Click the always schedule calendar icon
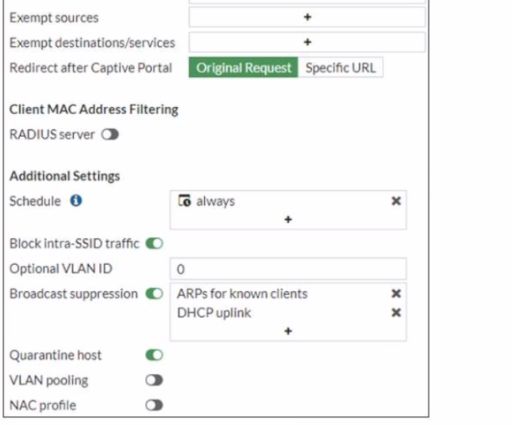The image size is (512, 425). point(184,201)
